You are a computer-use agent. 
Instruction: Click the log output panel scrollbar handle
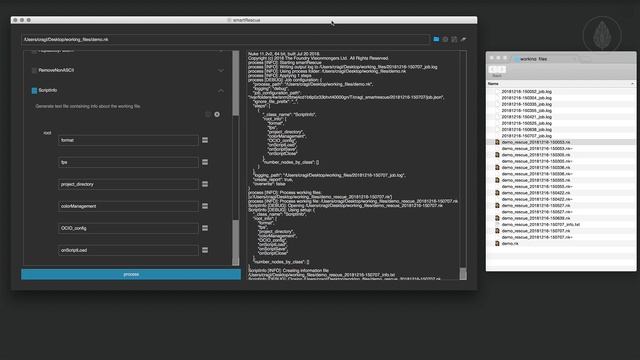coord(463,273)
